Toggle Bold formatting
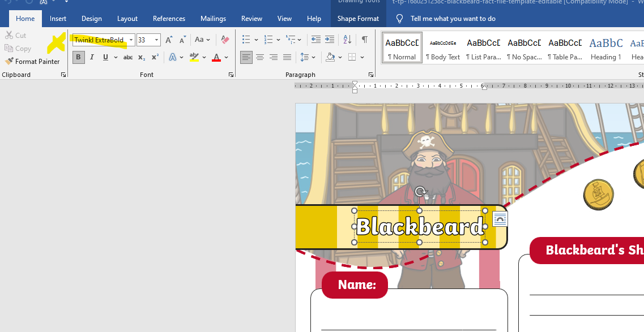The image size is (644, 332). coord(78,57)
